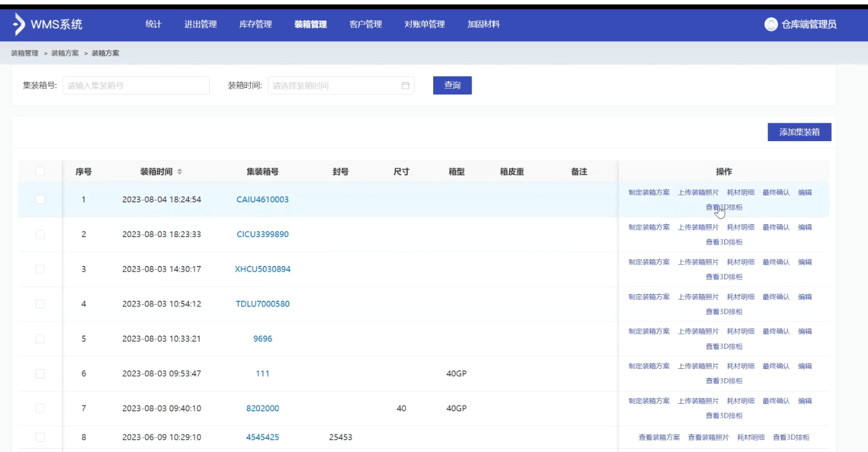Go to the 进出管理 menu
The height and width of the screenshot is (452, 868).
tap(200, 24)
